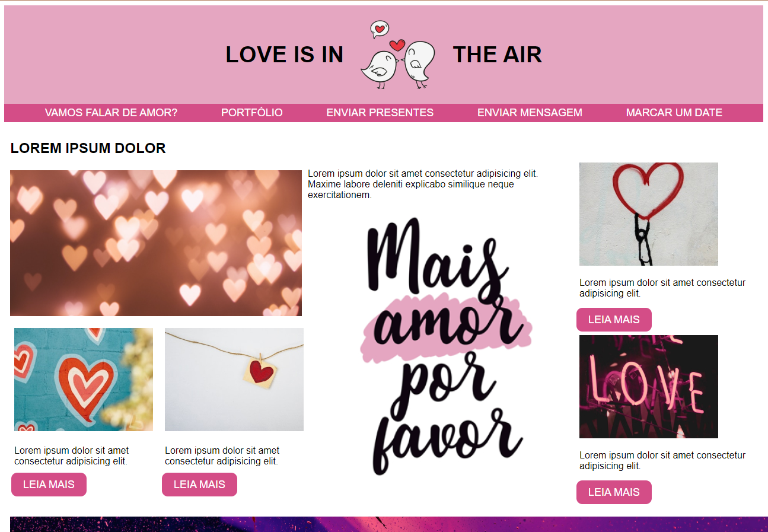Image resolution: width=768 pixels, height=532 pixels.
Task: Open the VAMOS FALAR DE AMOR? menu item
Action: coord(111,113)
